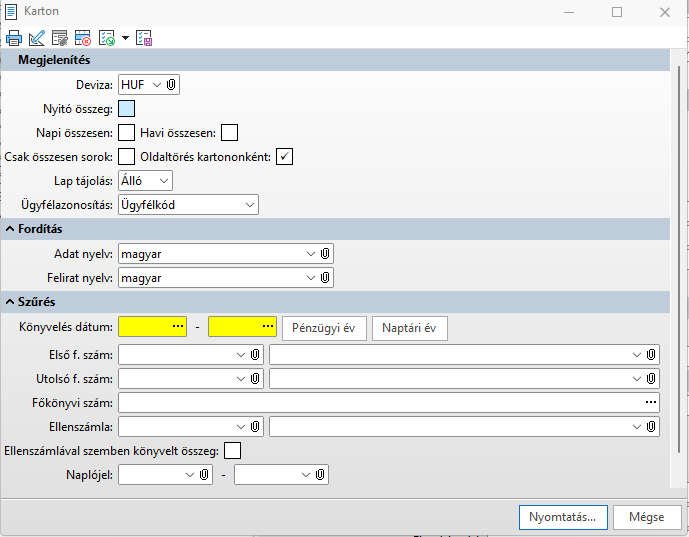
Task: Click the paperclip in first Naplójel field
Action: click(204, 475)
